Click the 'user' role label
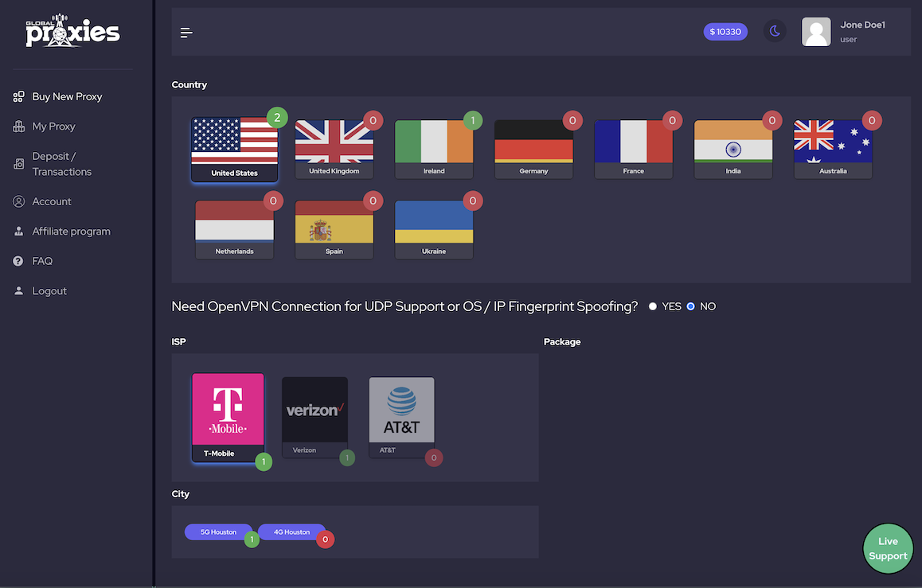 click(x=849, y=39)
